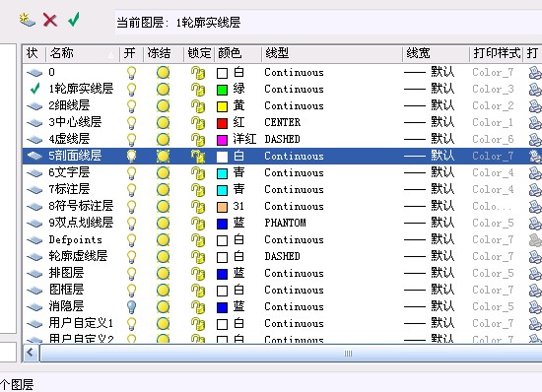The width and height of the screenshot is (542, 392).
Task: Lock layer 0 padlock icon
Action: click(x=198, y=73)
